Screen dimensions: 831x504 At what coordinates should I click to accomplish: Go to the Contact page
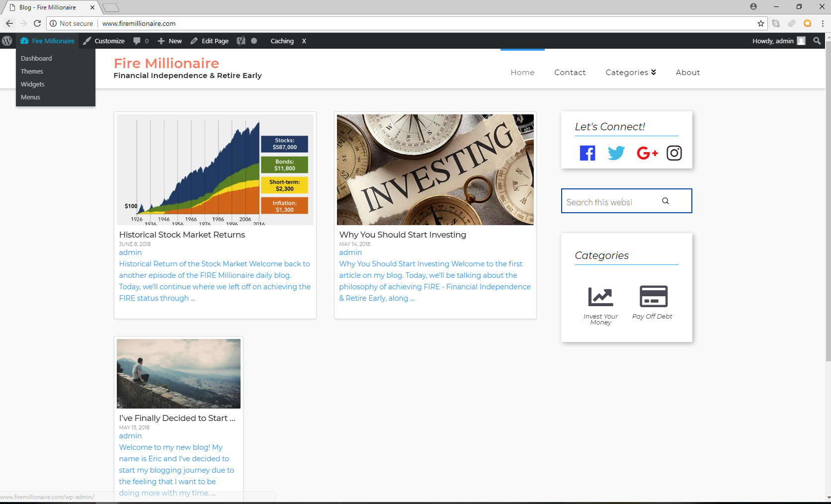[x=570, y=73]
